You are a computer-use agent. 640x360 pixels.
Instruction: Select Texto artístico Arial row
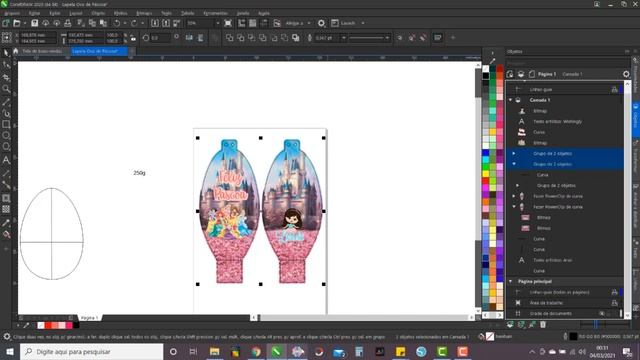(x=565, y=260)
